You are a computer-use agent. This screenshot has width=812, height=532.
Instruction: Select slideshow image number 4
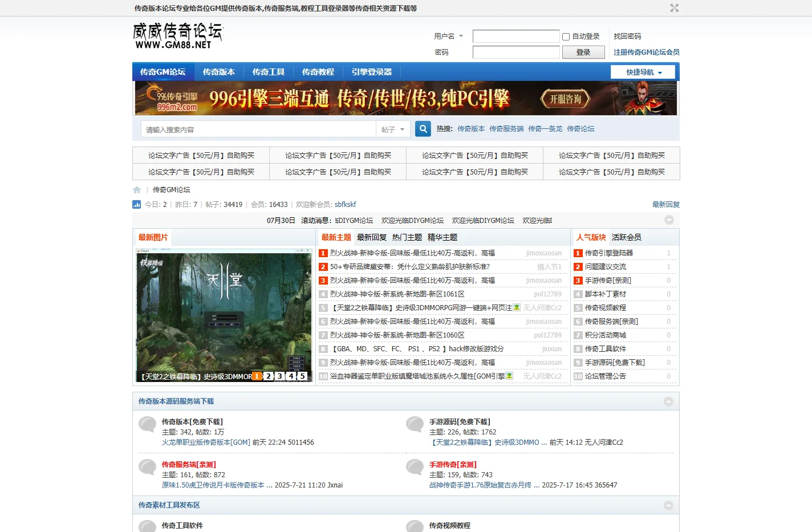291,376
